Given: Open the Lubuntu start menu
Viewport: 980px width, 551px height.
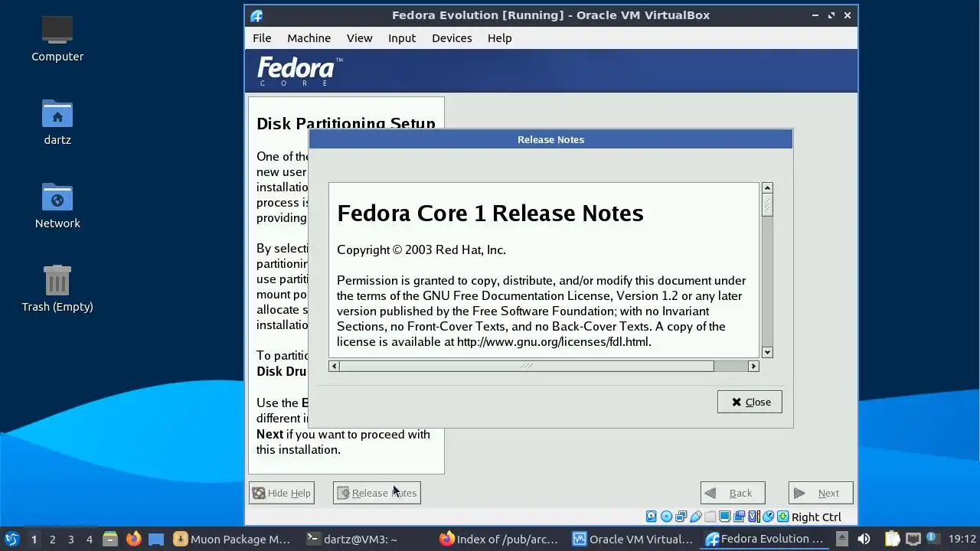Looking at the screenshot, I should point(11,539).
